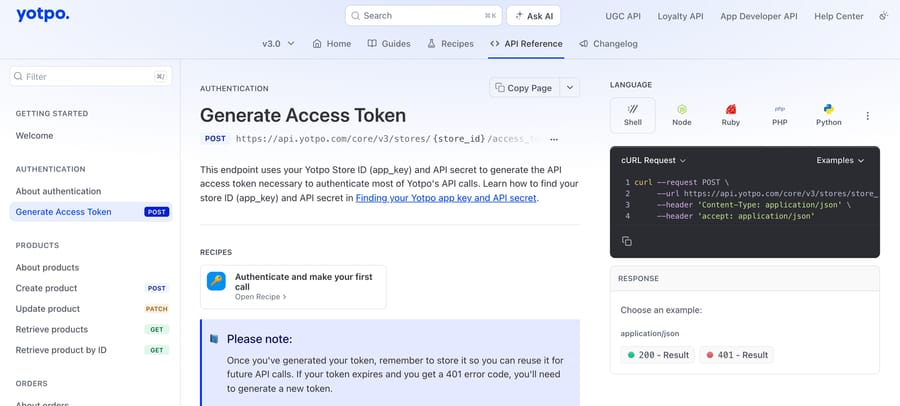Viewport: 900px width, 406px height.
Task: Select Ruby language icon
Action: (x=731, y=109)
